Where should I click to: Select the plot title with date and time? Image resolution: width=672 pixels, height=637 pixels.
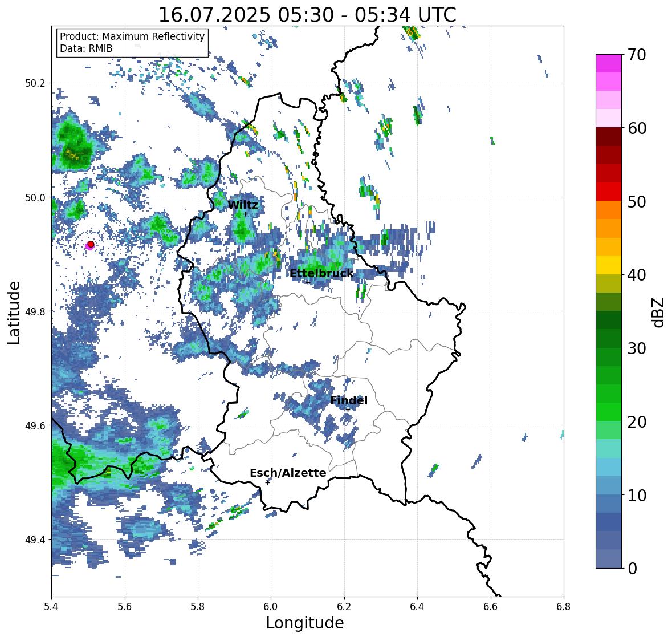pos(307,15)
